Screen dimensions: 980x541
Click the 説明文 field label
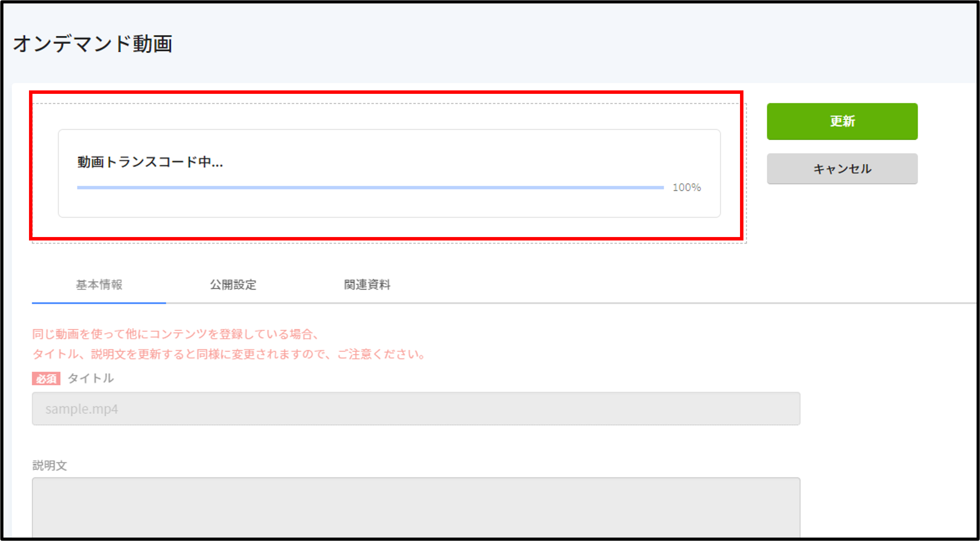point(50,465)
